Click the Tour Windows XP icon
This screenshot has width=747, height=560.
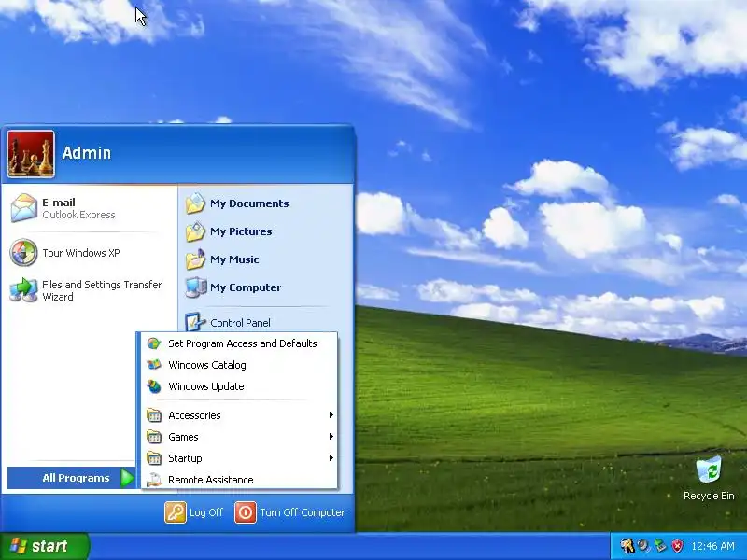coord(23,252)
